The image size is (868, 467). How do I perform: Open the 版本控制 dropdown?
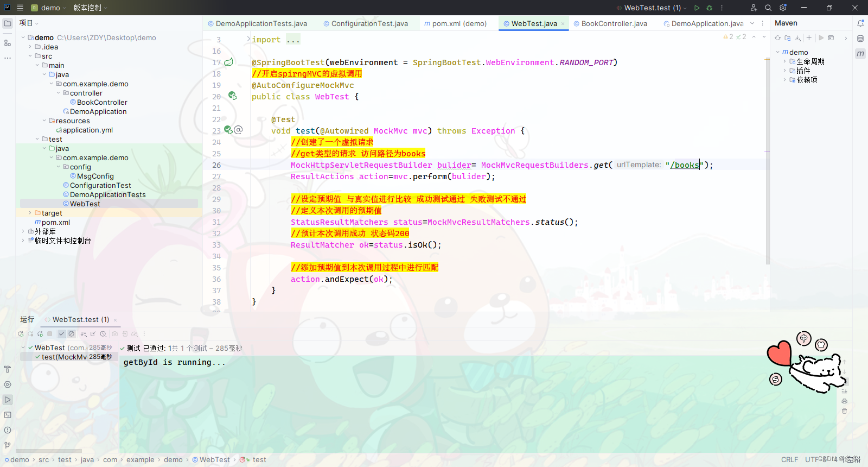pyautogui.click(x=91, y=8)
